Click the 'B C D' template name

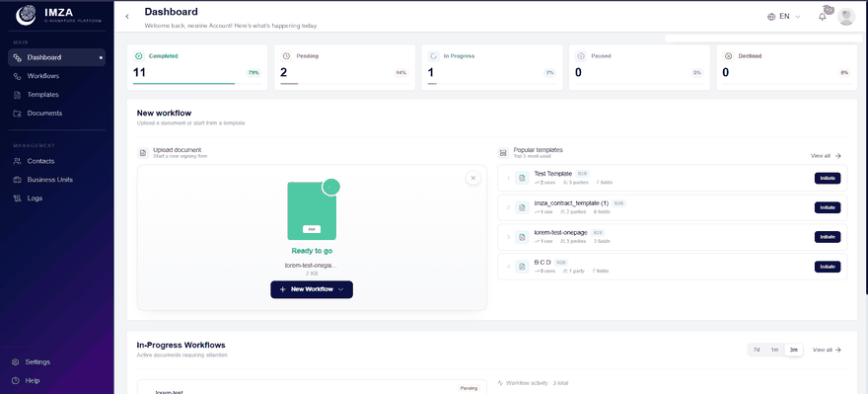tap(542, 262)
